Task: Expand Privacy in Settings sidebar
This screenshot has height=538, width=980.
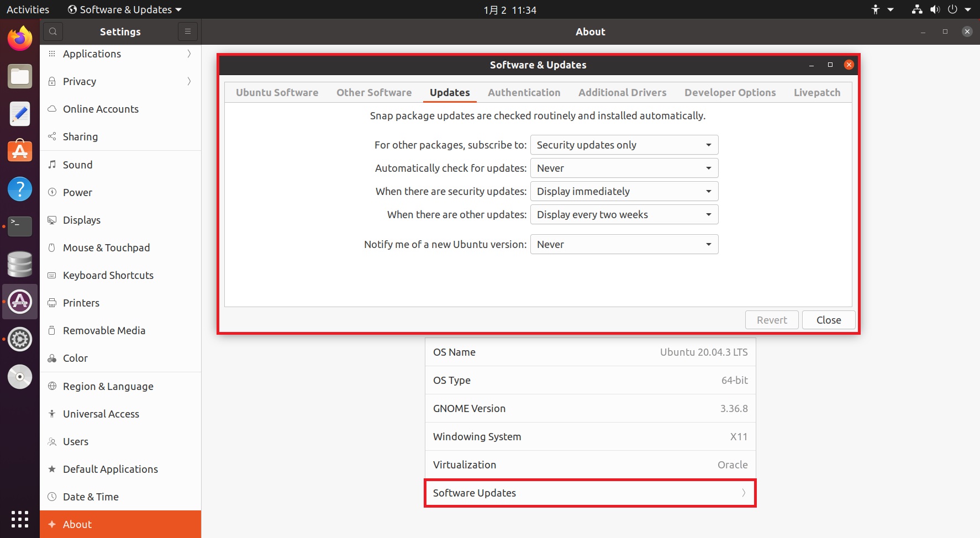Action: 120,81
